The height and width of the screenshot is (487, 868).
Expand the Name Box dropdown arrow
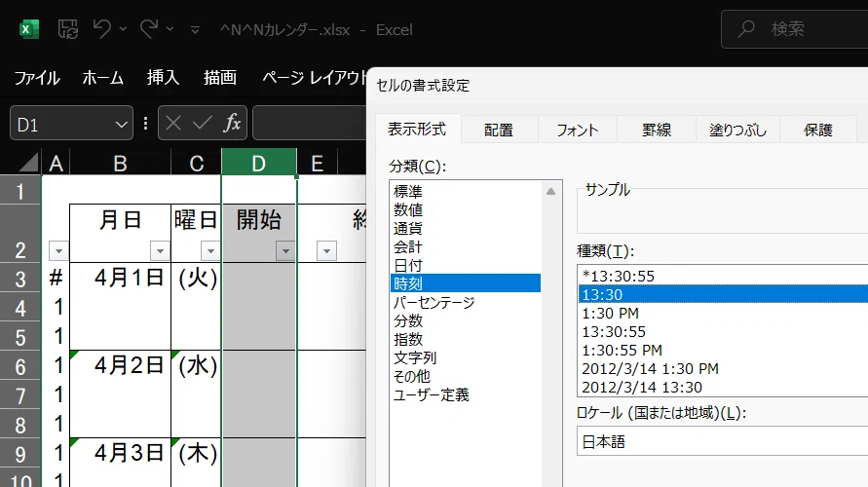(122, 125)
